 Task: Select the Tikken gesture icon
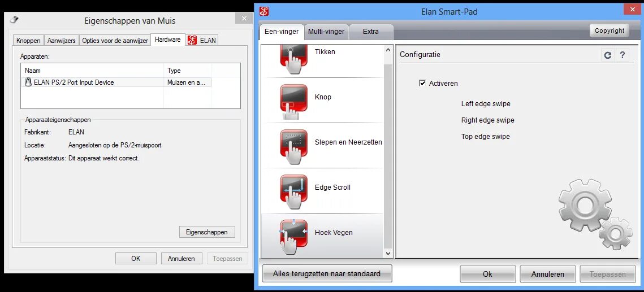point(293,59)
